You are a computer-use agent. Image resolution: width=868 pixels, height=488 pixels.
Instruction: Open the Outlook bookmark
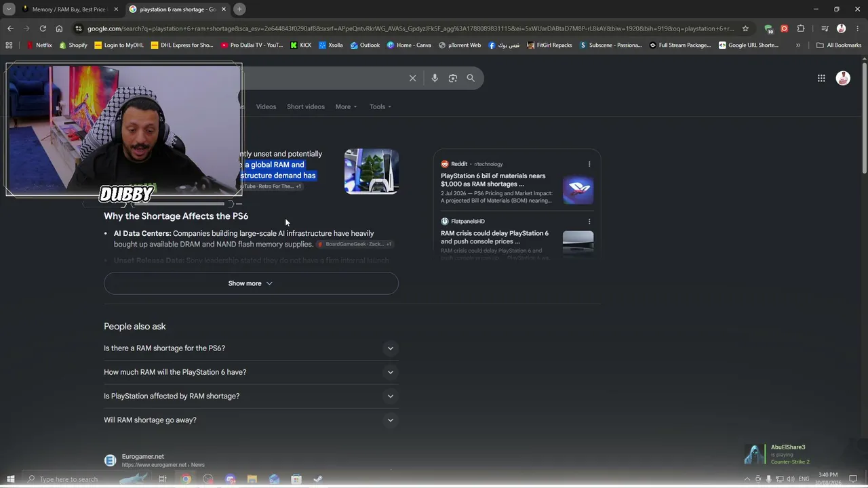point(365,45)
